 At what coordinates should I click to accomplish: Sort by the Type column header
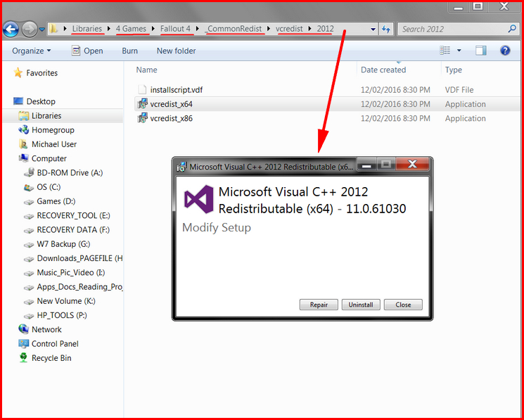point(454,70)
